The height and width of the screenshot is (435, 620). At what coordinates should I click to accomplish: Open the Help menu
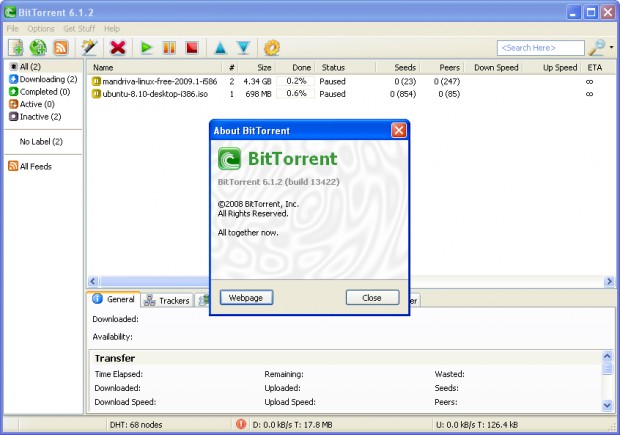(x=112, y=28)
